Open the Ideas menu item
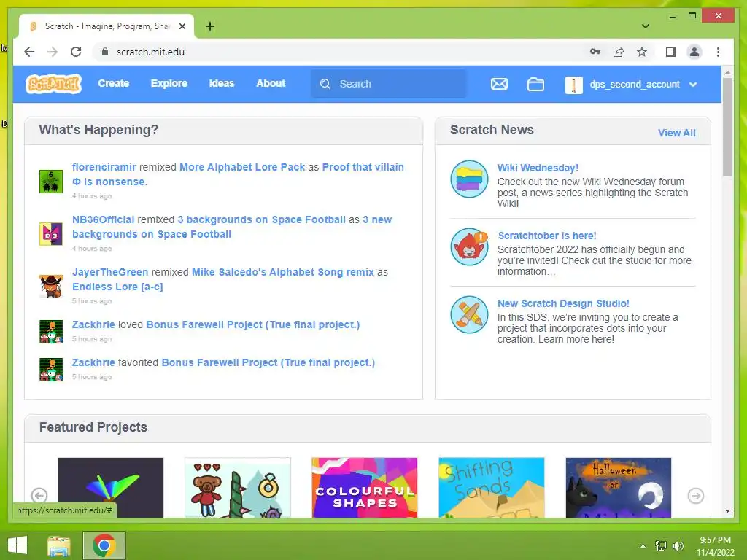This screenshot has height=560, width=747. click(x=222, y=83)
